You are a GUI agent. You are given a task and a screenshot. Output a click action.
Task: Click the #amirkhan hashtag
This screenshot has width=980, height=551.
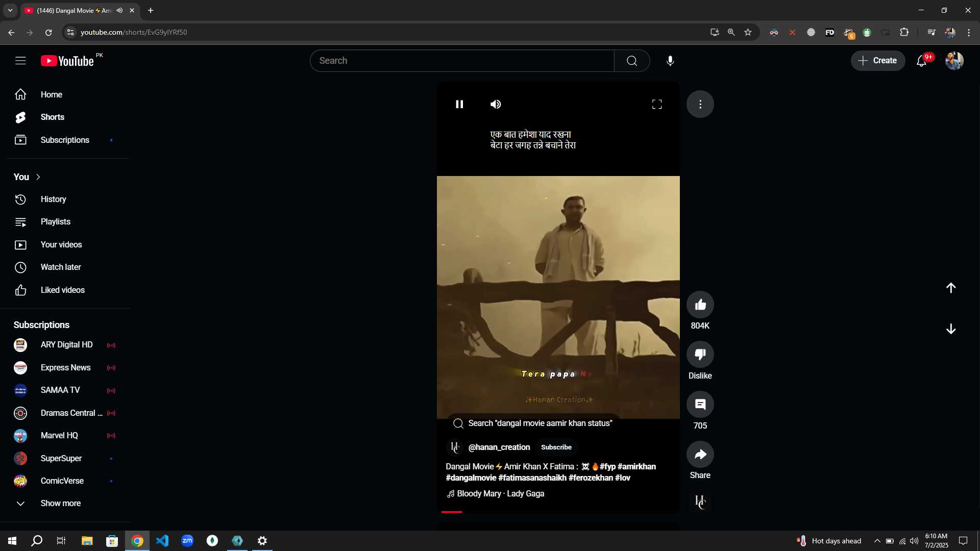[x=636, y=466]
